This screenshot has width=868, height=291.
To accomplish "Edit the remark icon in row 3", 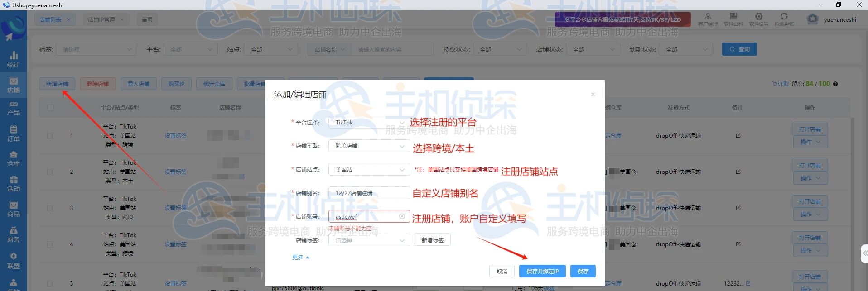I will point(738,208).
